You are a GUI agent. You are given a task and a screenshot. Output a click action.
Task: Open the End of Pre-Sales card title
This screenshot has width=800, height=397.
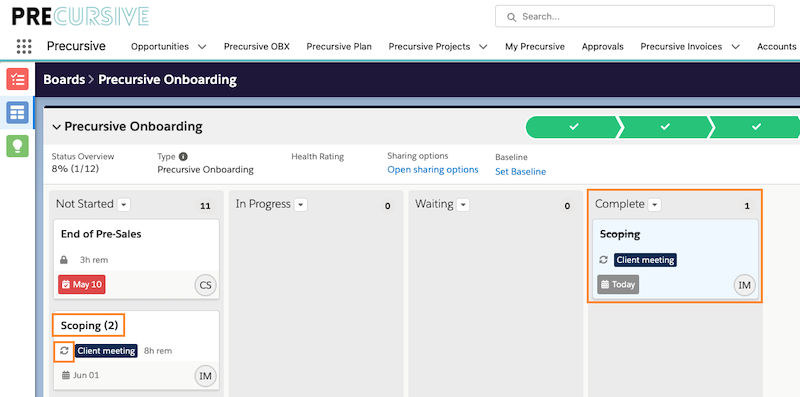click(101, 234)
